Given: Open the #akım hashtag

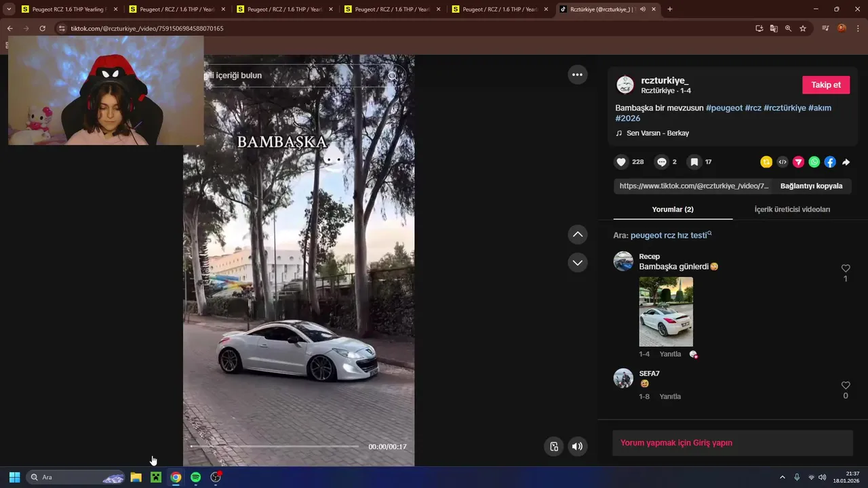Looking at the screenshot, I should click(x=820, y=108).
